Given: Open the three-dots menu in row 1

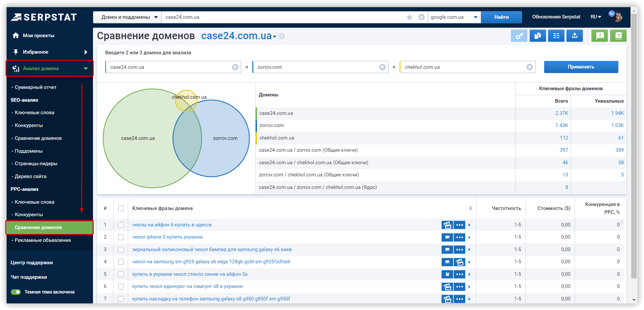Looking at the screenshot, I should coord(460,225).
